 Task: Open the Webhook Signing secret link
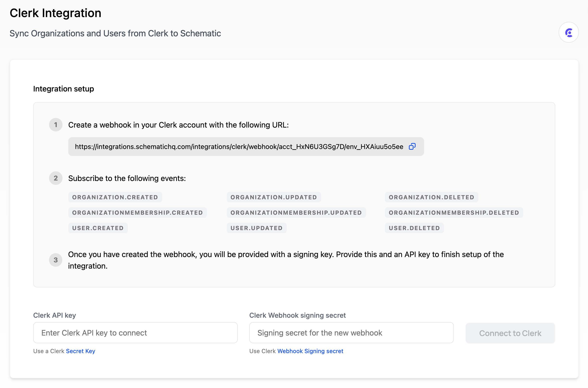tap(310, 351)
